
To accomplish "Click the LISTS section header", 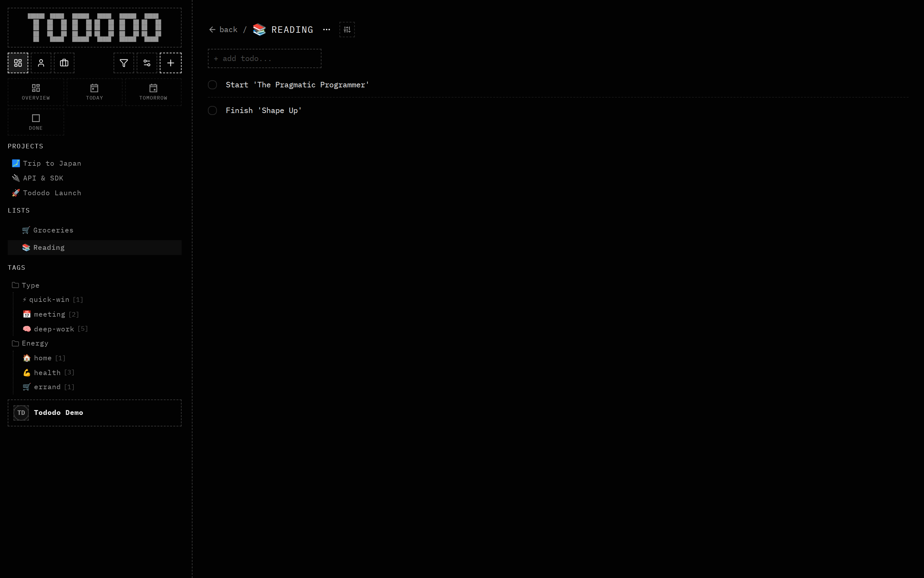I will coord(19,211).
